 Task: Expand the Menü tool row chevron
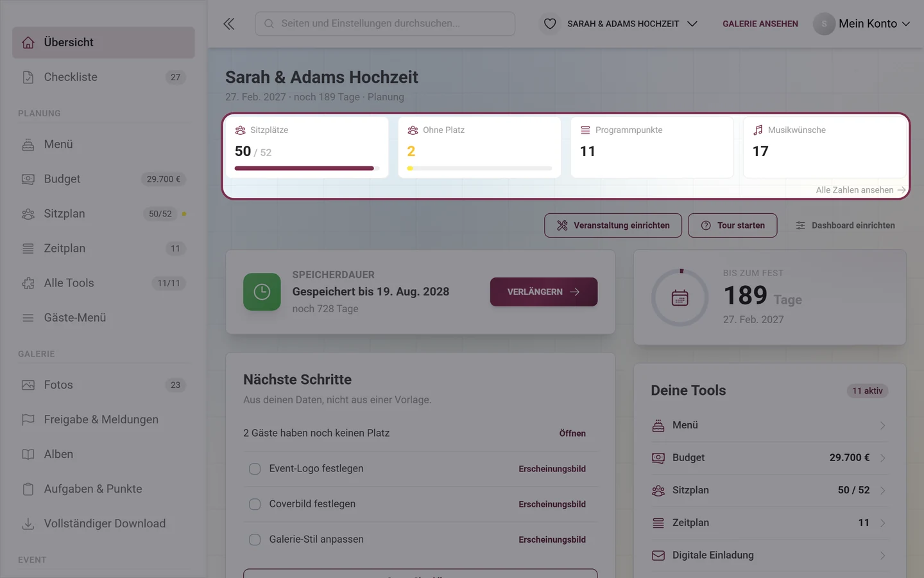(883, 426)
